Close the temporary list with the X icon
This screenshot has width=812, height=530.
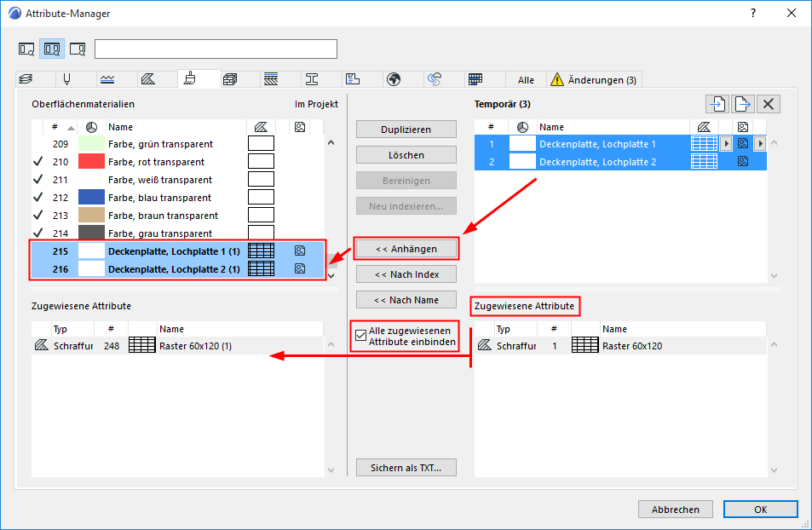tap(768, 104)
